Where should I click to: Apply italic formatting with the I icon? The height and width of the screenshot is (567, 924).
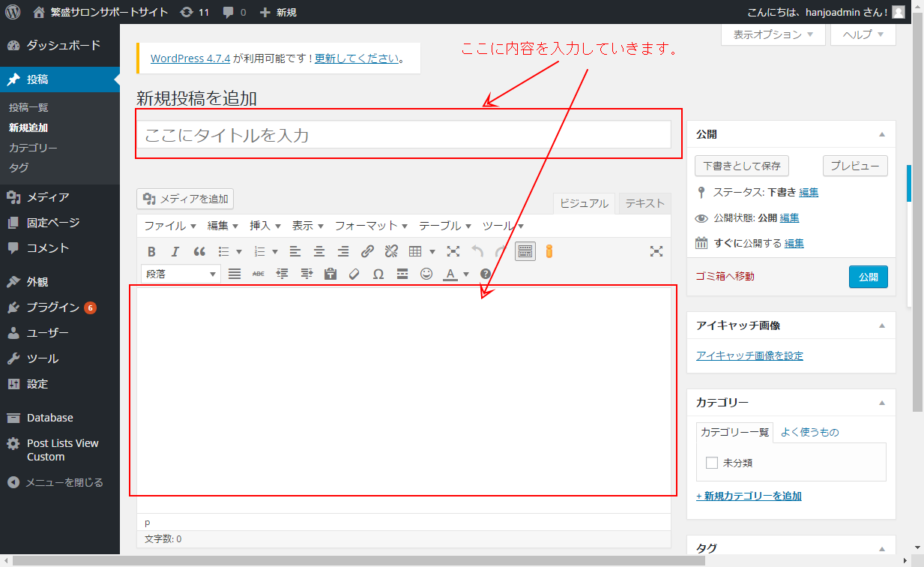click(x=175, y=252)
